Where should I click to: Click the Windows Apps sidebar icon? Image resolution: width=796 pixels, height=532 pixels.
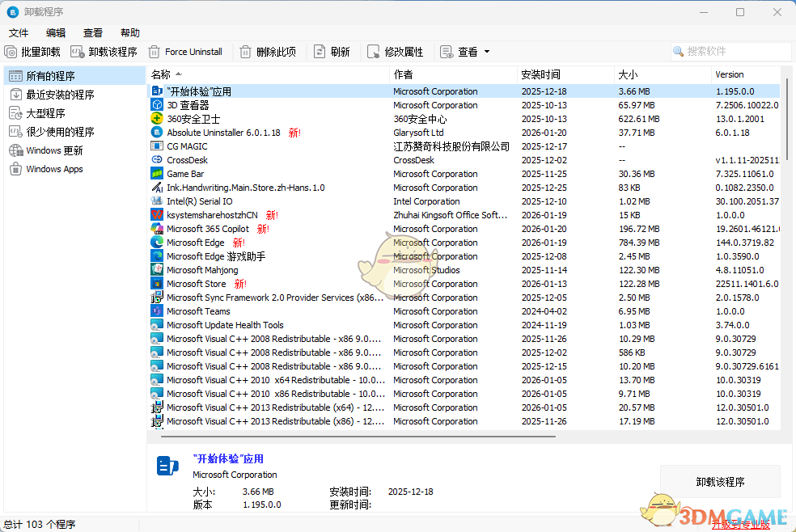15,168
